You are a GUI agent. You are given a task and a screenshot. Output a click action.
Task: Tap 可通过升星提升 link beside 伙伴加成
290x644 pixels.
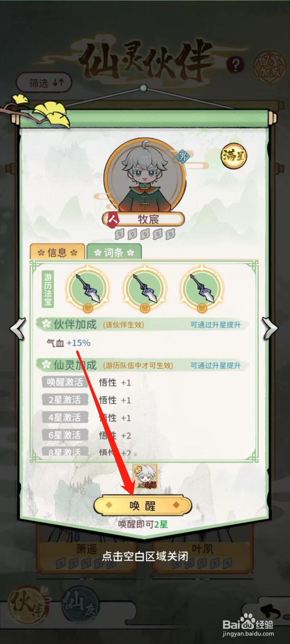(x=215, y=324)
